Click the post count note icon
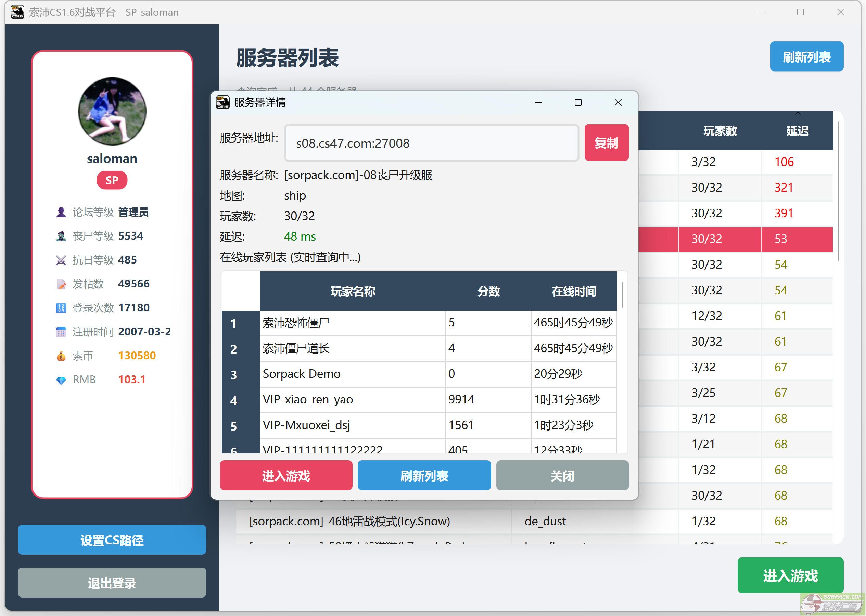 coord(61,284)
